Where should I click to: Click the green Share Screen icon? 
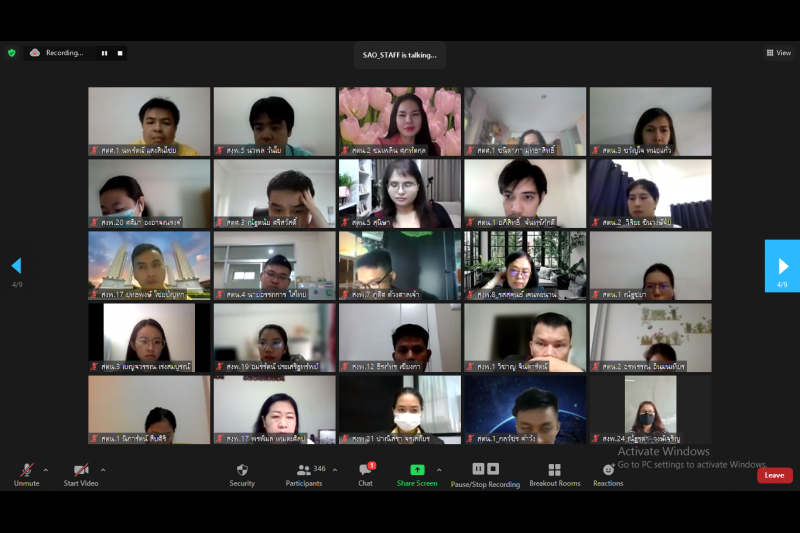click(417, 470)
